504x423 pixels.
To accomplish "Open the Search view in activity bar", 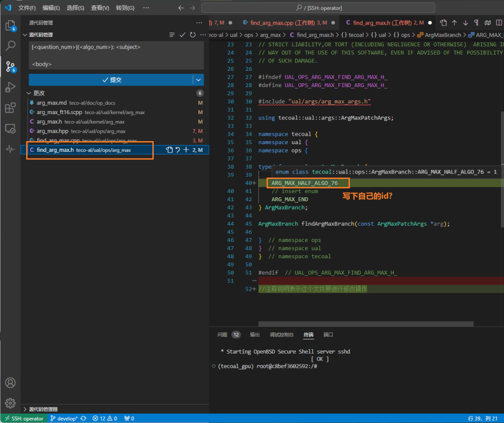I will coord(10,46).
